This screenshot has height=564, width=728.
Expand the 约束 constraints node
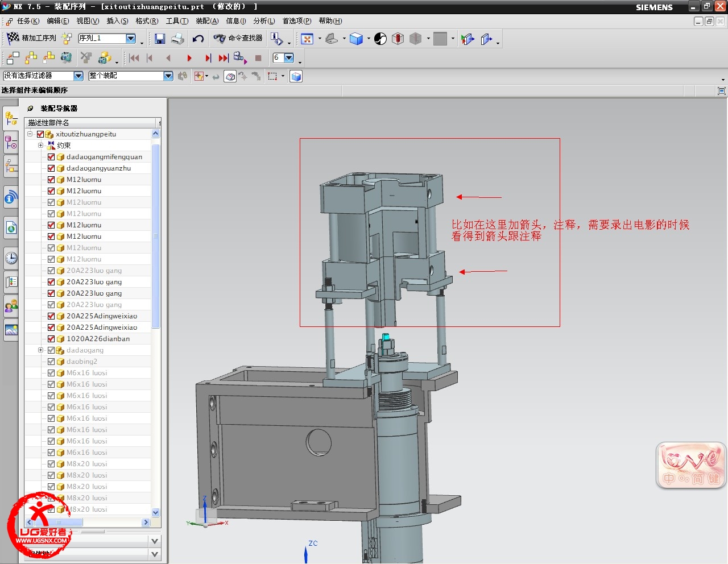click(41, 146)
